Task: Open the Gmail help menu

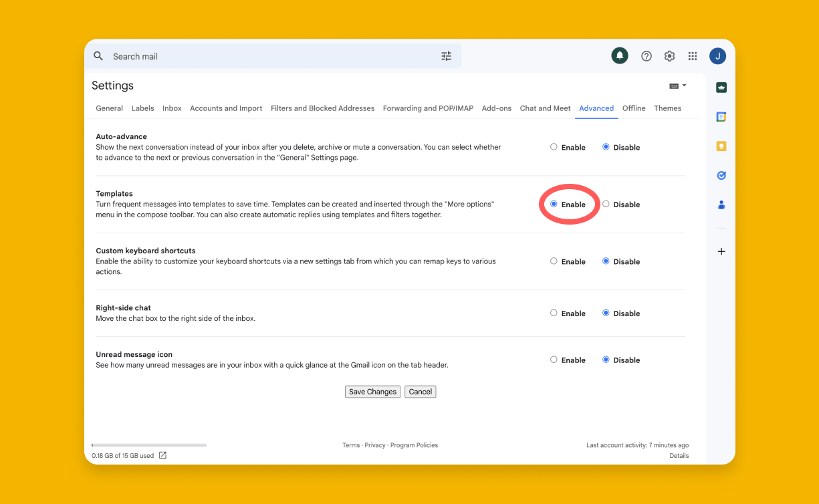Action: tap(646, 56)
